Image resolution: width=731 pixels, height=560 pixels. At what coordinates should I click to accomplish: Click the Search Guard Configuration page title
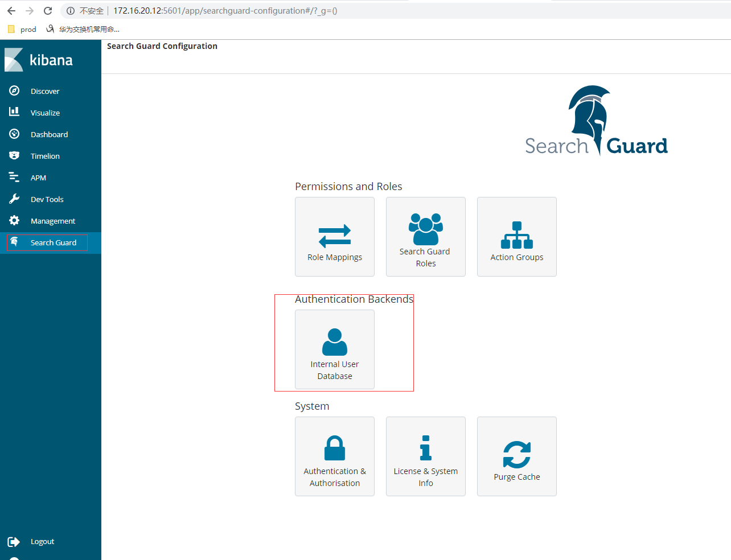[162, 46]
